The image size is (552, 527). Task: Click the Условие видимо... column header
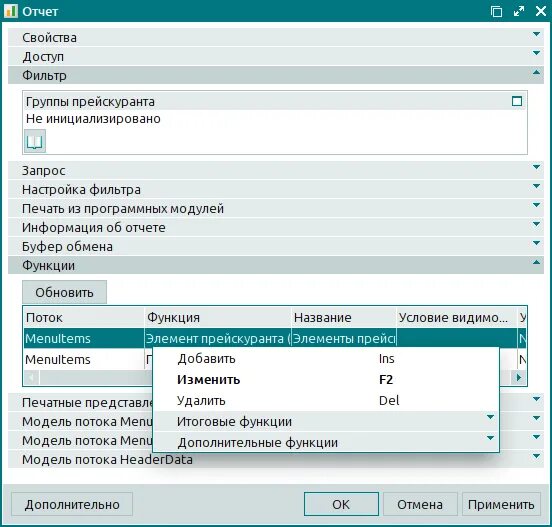click(457, 318)
